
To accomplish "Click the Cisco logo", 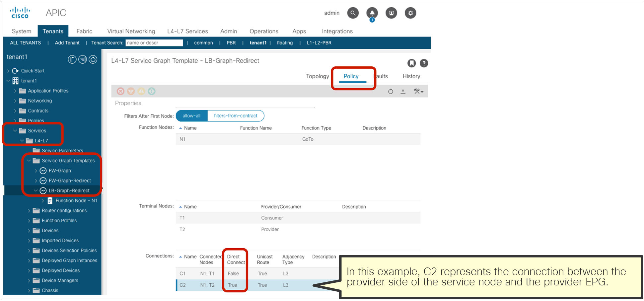I will pyautogui.click(x=20, y=13).
